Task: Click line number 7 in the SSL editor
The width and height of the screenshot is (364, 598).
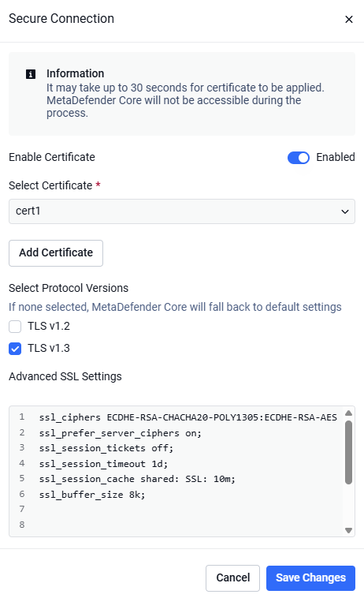Action: (22, 509)
